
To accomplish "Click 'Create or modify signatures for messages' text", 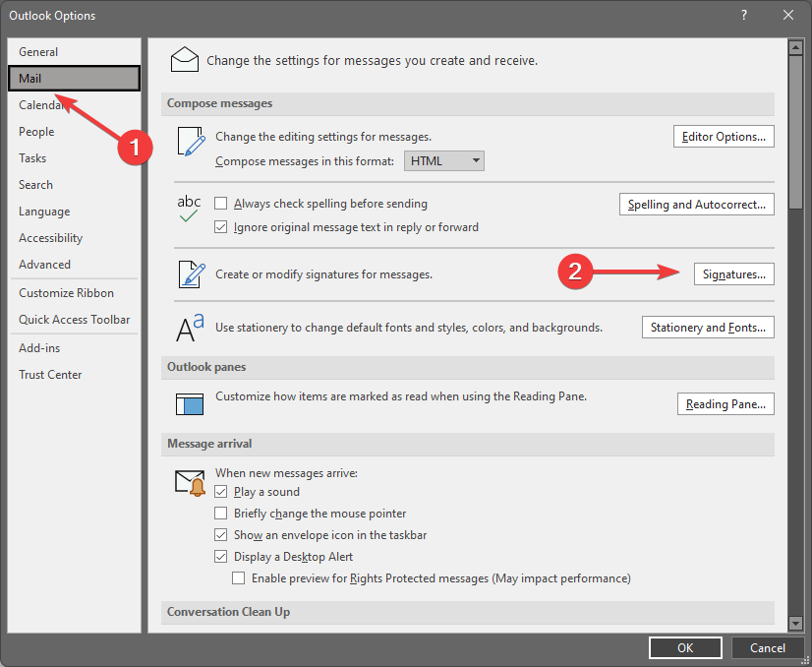I will [323, 274].
